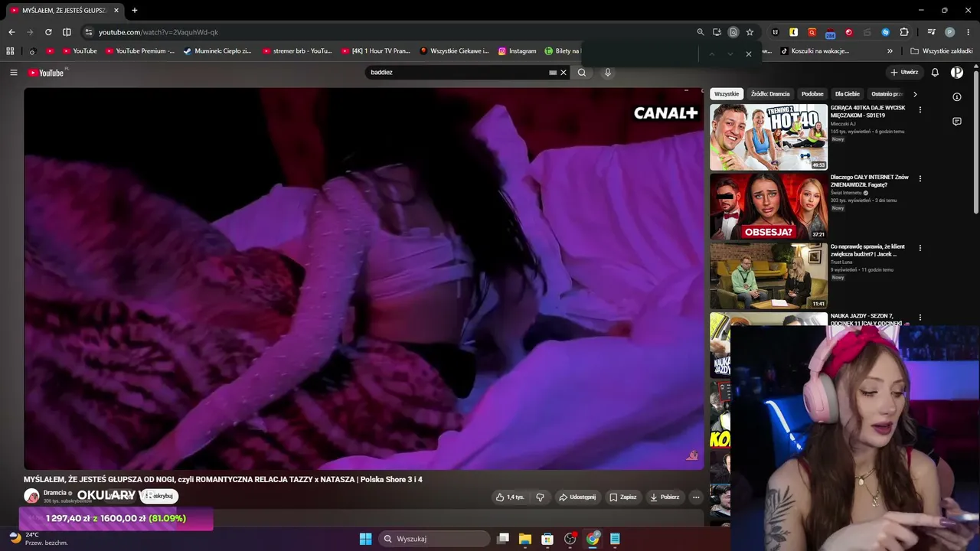The image size is (980, 551).
Task: Focus the YouTube search field with "baddiez"
Action: (457, 73)
